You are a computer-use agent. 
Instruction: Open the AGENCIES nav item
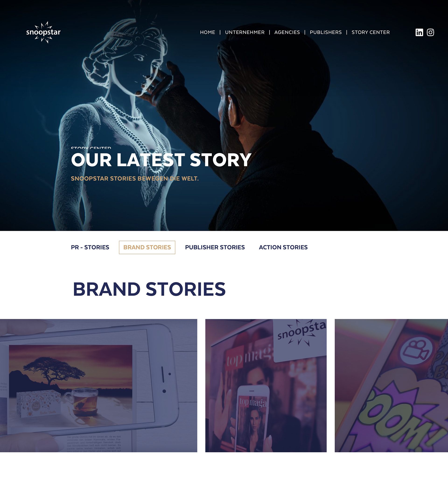pyautogui.click(x=287, y=32)
